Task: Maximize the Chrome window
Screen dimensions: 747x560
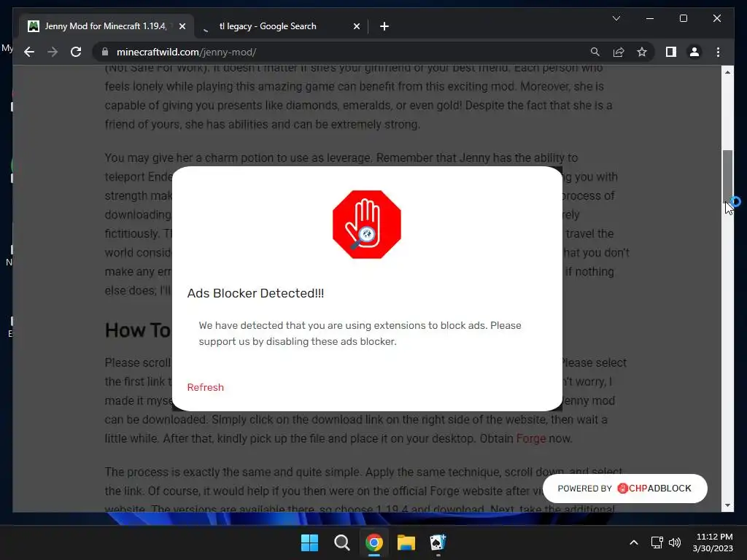Action: (x=683, y=18)
